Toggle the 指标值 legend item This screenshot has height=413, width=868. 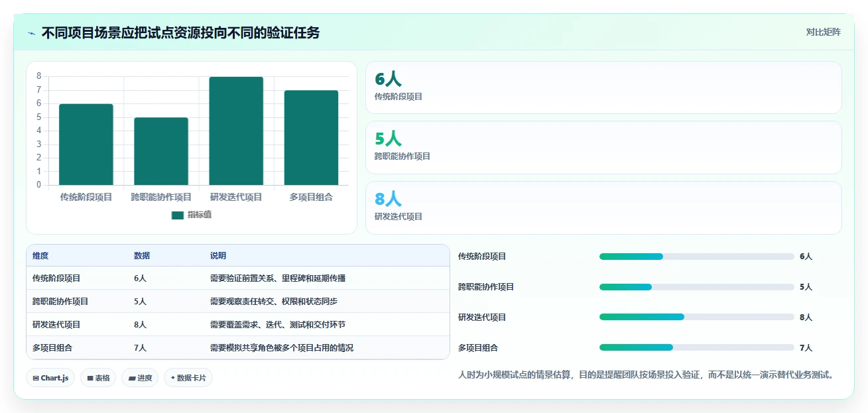point(191,215)
